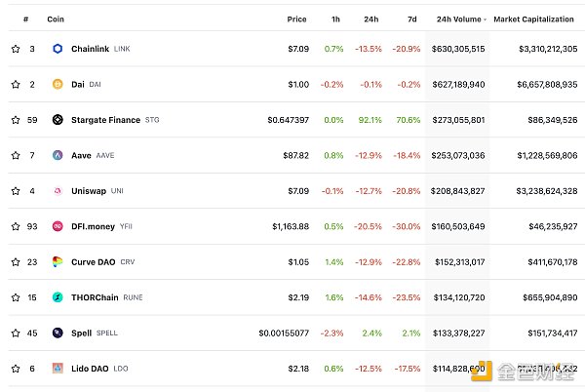Toggle the favorite star for Stargate Finance
585x392 pixels.
click(x=15, y=120)
